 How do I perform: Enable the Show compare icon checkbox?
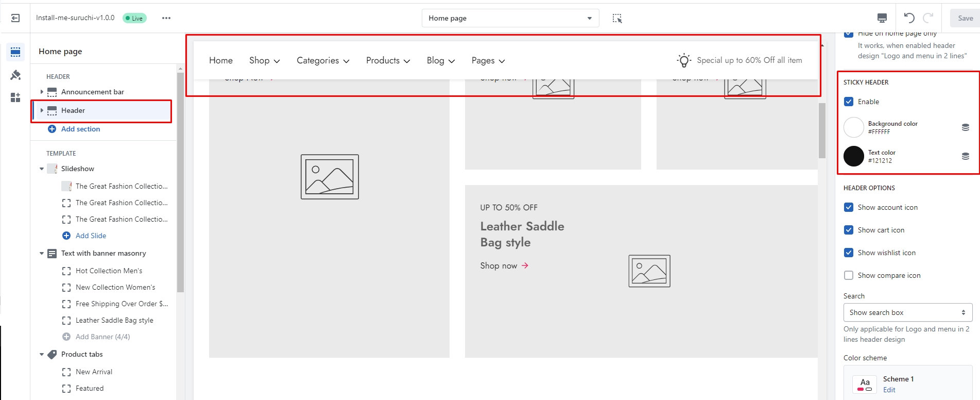pyautogui.click(x=849, y=275)
